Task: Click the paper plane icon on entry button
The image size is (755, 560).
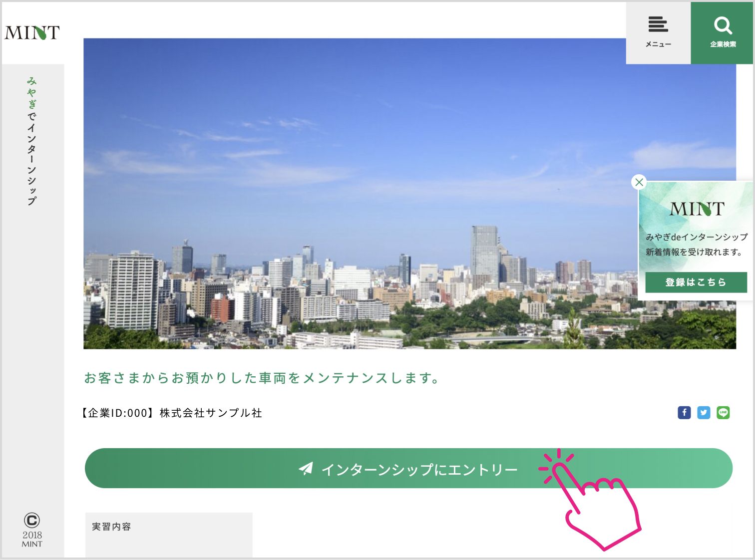Action: pos(306,468)
